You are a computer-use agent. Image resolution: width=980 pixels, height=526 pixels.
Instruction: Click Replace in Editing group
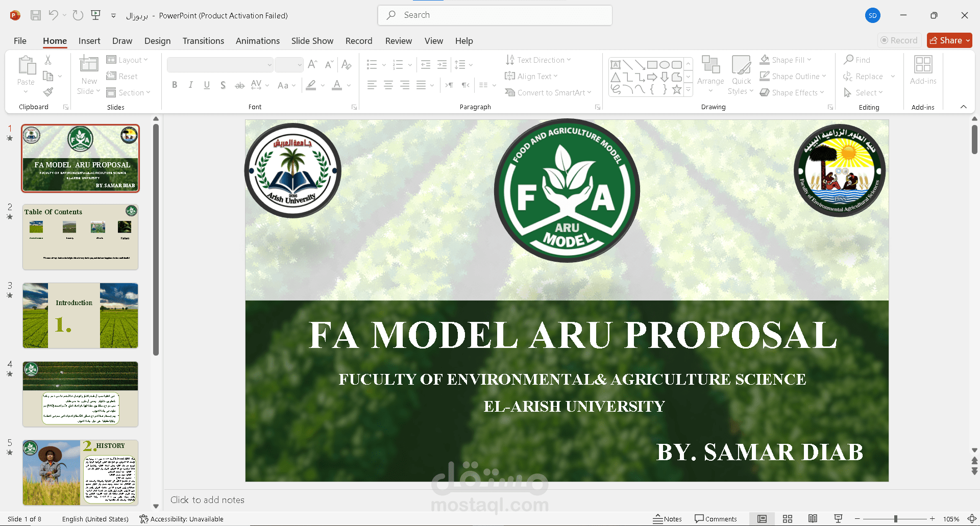point(863,76)
